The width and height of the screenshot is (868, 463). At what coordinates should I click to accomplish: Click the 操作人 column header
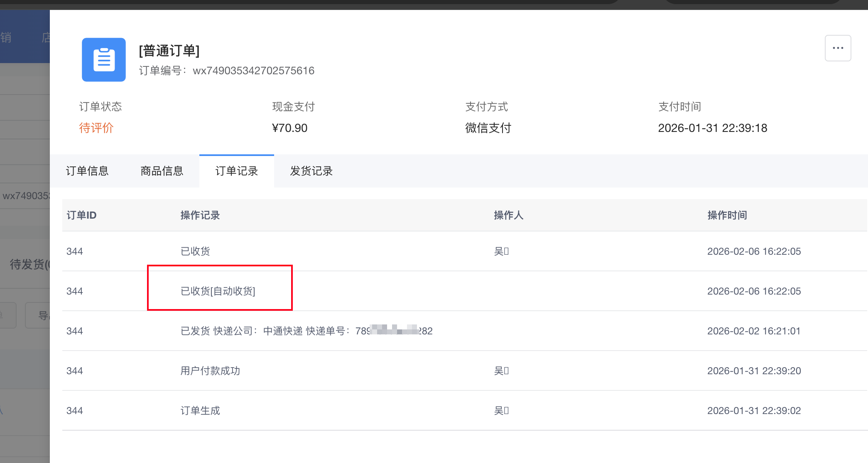(508, 215)
